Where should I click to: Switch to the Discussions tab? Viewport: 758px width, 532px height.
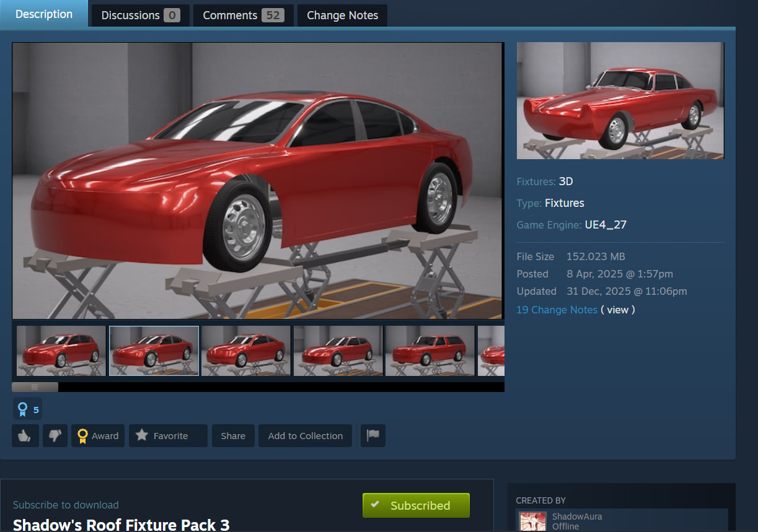(141, 15)
